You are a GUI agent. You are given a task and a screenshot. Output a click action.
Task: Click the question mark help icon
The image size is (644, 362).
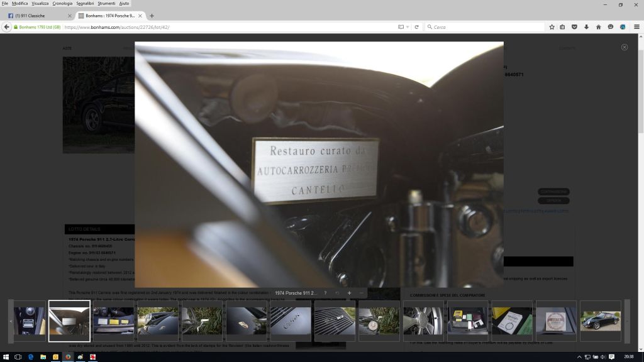(325, 293)
